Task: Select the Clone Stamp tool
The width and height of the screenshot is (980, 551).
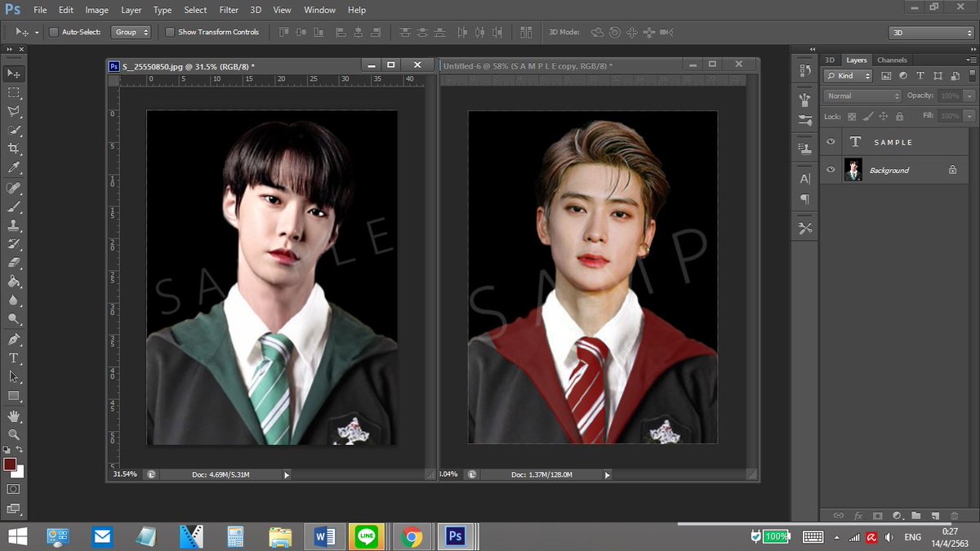Action: 14,226
